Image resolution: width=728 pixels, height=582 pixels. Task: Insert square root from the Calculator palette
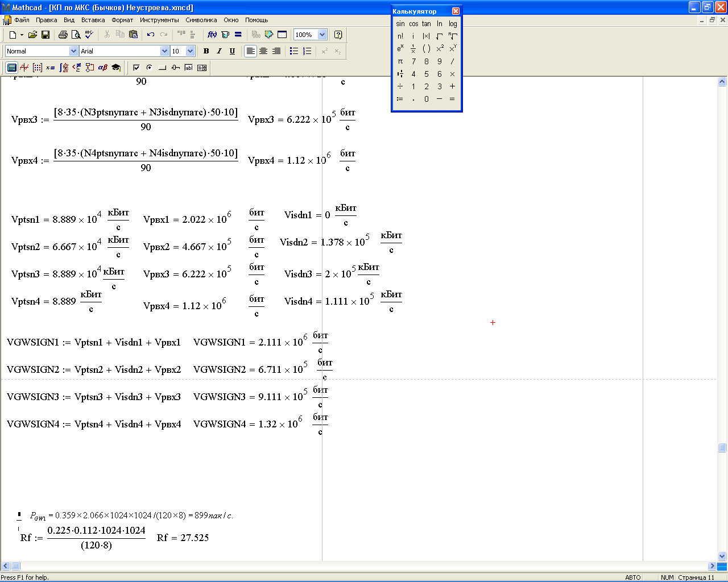click(x=440, y=36)
